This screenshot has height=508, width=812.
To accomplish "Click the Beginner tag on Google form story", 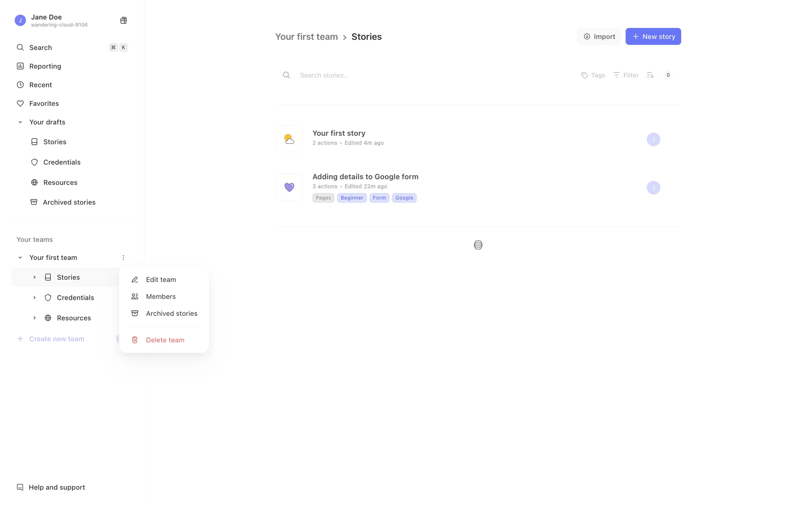I will (x=351, y=198).
